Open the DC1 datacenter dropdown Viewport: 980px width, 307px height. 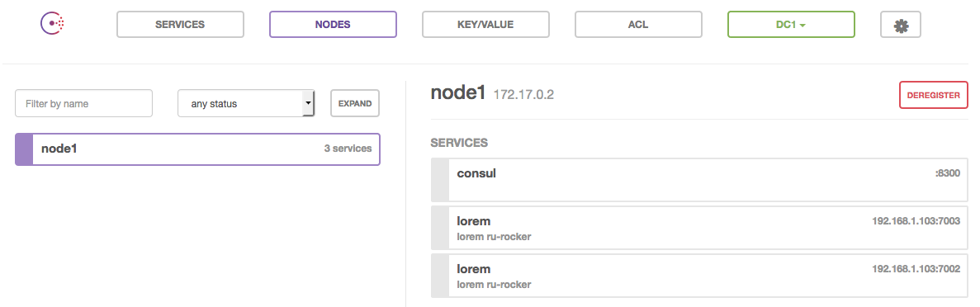[791, 25]
